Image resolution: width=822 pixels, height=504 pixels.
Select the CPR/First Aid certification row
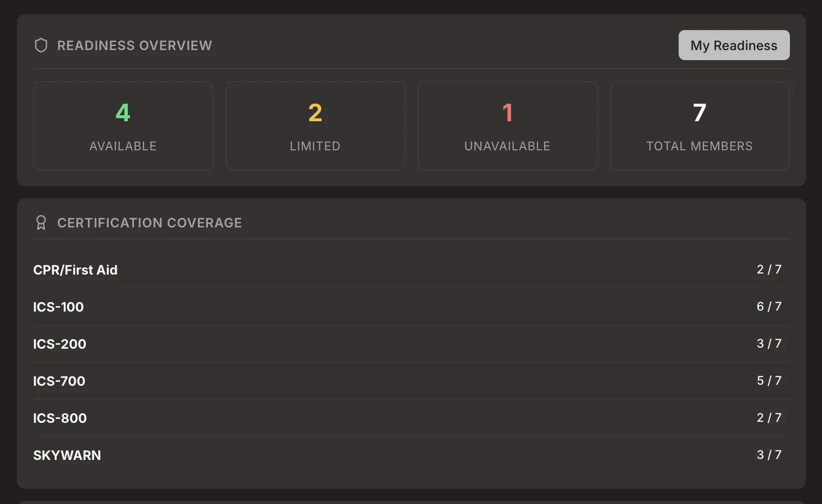click(x=412, y=270)
